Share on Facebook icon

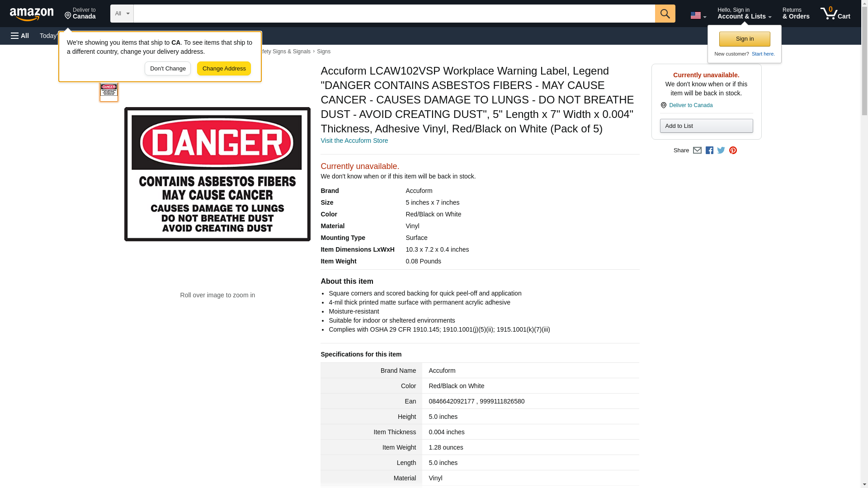[x=709, y=150]
